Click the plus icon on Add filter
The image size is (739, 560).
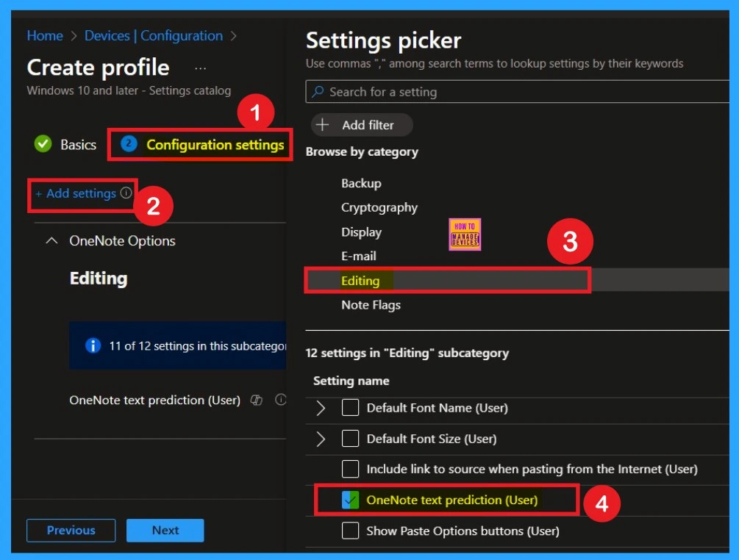(322, 125)
